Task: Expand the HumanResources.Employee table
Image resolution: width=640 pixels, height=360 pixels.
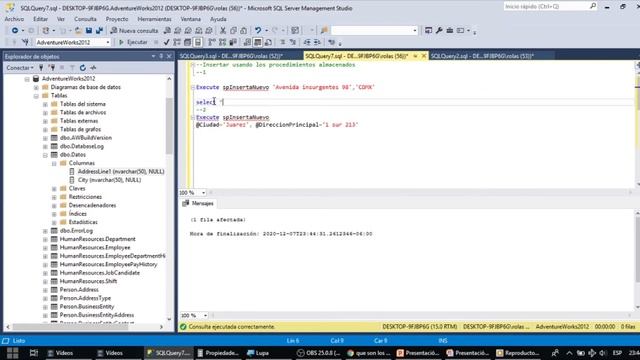Action: pos(45,248)
